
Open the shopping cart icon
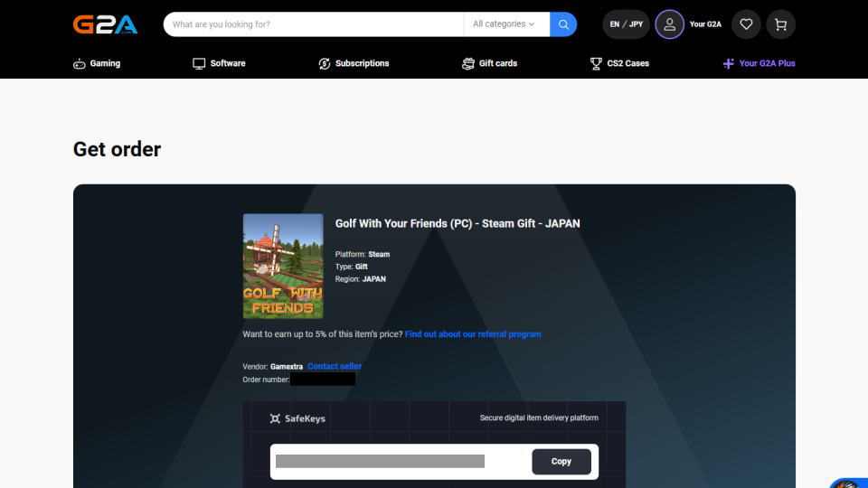781,24
